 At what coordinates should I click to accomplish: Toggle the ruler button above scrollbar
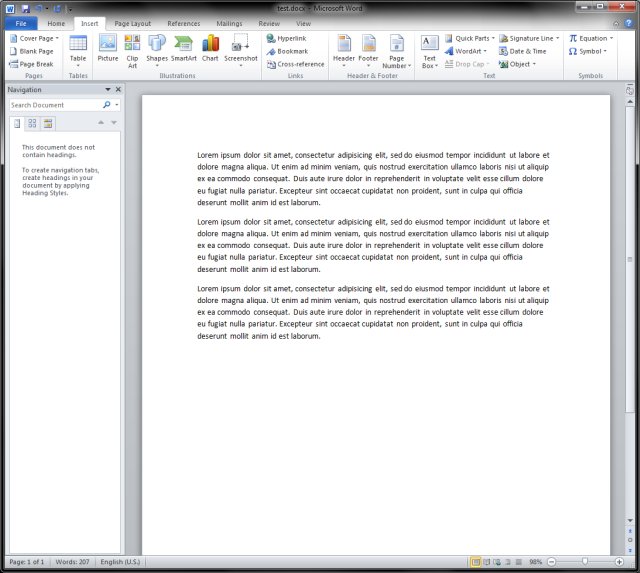pos(629,91)
